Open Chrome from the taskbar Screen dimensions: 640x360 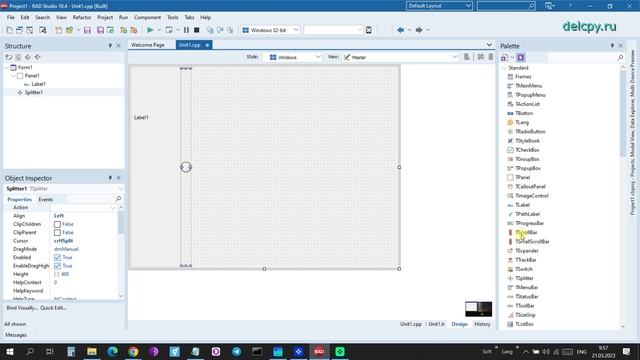click(133, 351)
